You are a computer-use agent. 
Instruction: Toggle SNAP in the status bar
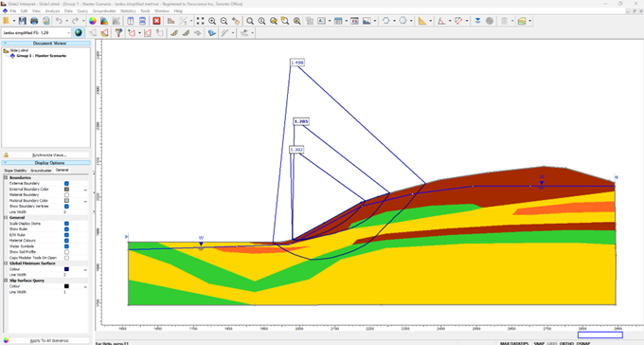(x=539, y=343)
